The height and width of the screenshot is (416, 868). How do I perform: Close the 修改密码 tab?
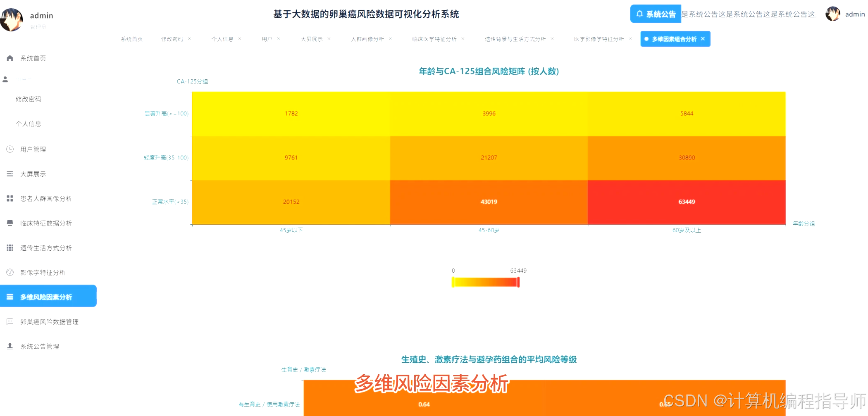(189, 39)
